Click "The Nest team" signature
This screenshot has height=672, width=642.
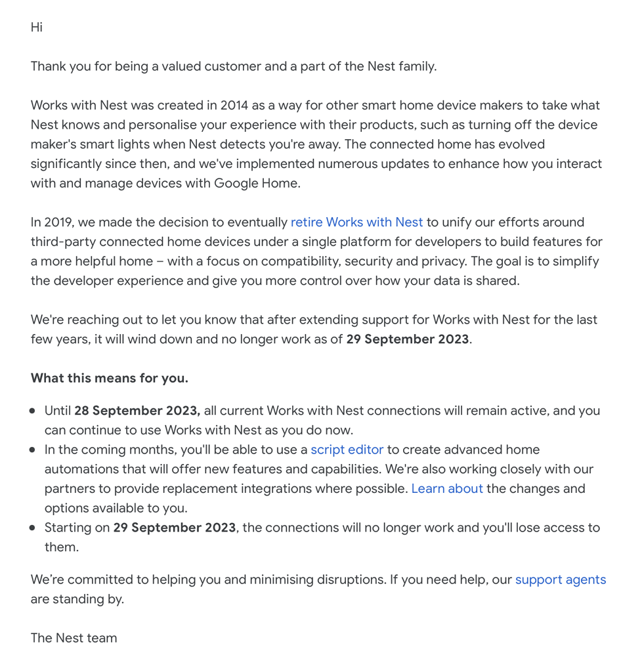click(74, 638)
